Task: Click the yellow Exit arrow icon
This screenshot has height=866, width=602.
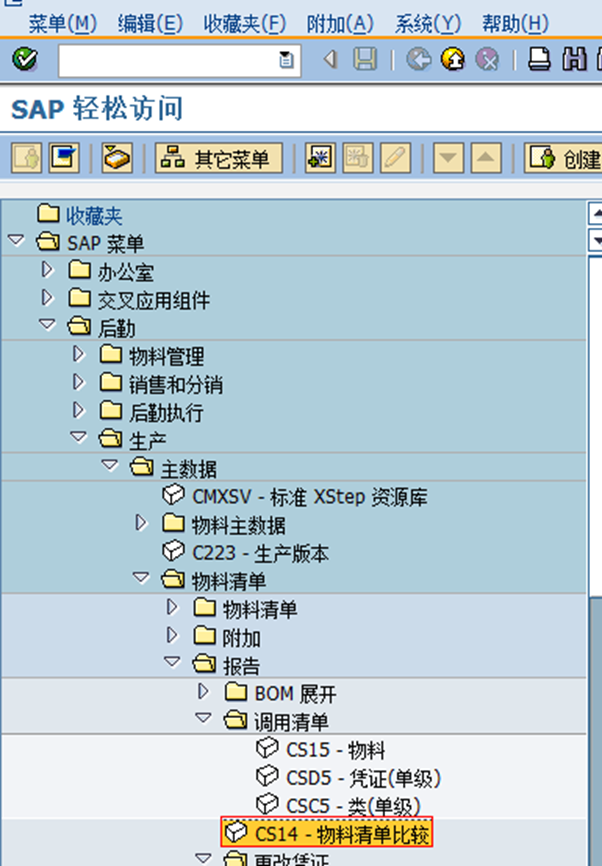Action: click(452, 59)
